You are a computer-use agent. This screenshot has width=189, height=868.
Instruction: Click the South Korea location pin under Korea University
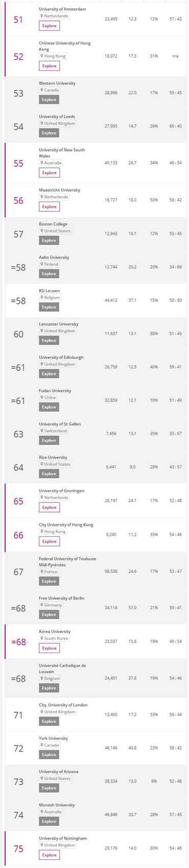pyautogui.click(x=42, y=639)
